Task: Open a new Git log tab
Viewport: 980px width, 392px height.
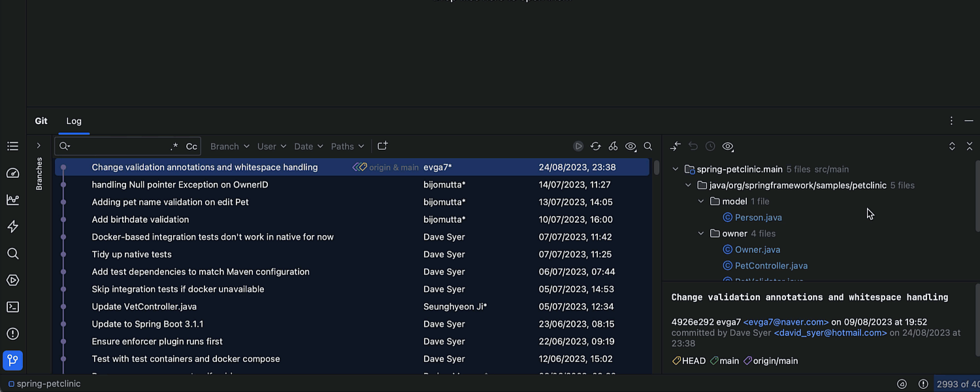Action: [383, 146]
